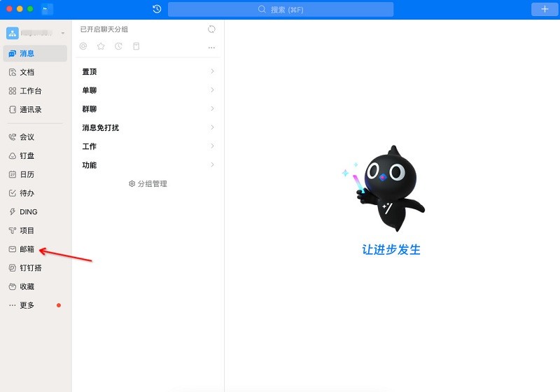
Task: Click the @ mentions filter icon
Action: click(83, 46)
